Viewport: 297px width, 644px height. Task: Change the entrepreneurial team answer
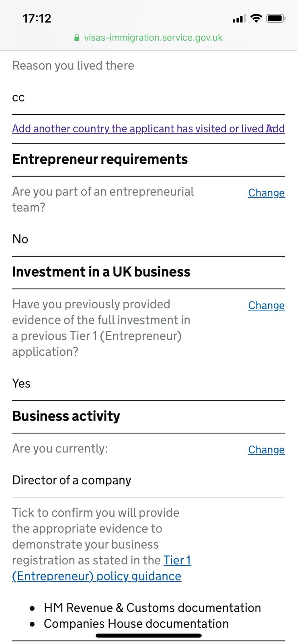click(x=266, y=193)
